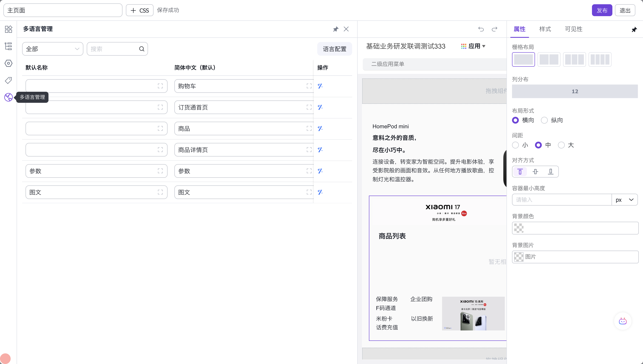Select top alignment icon under 对齐方式
Image resolution: width=643 pixels, height=364 pixels.
(x=520, y=172)
